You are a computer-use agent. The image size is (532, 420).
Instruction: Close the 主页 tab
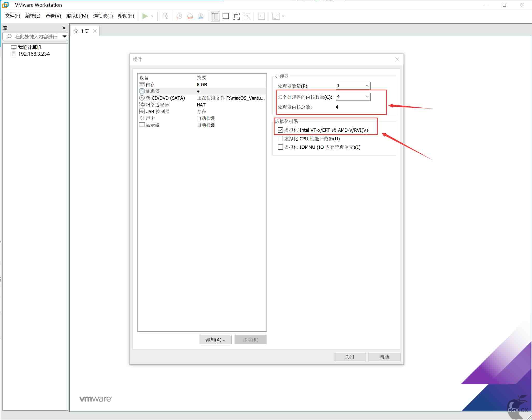click(x=95, y=31)
